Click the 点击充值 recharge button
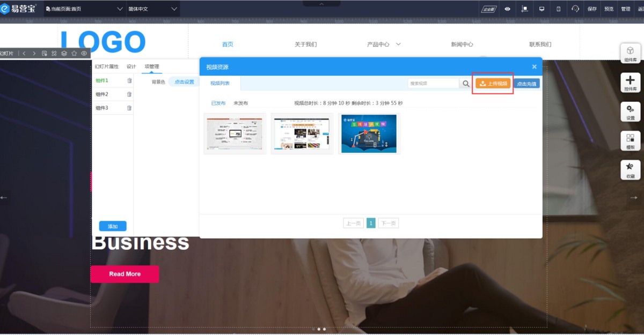Viewport: 644px width, 335px height. 526,84
